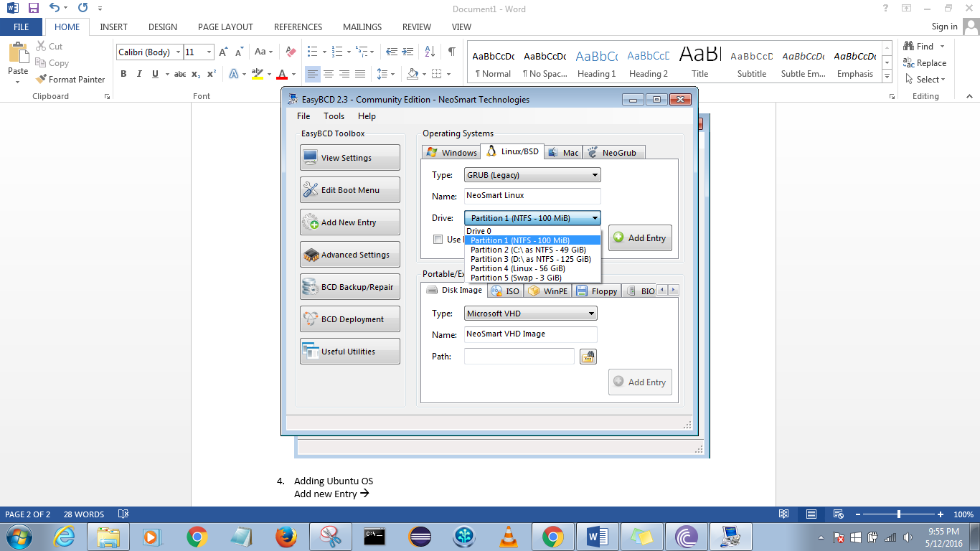The width and height of the screenshot is (980, 551).
Task: Click the Word zoom slider handle
Action: pos(899,514)
